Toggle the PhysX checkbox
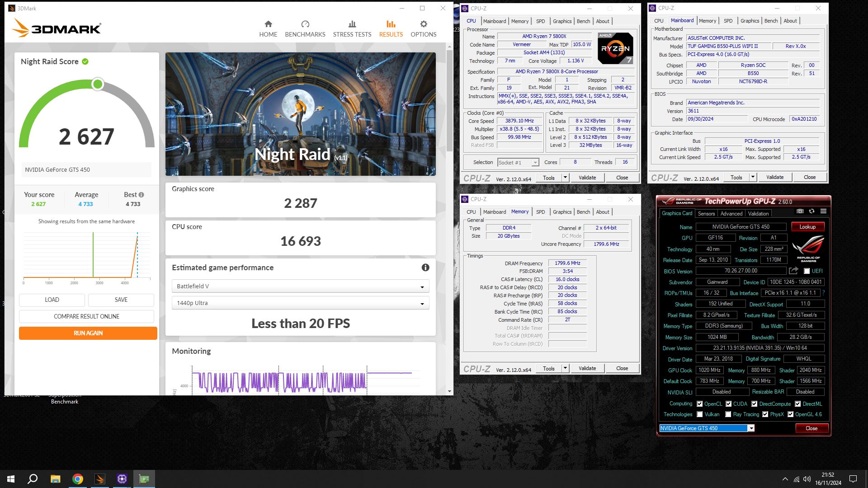The width and height of the screenshot is (868, 488). click(x=765, y=414)
